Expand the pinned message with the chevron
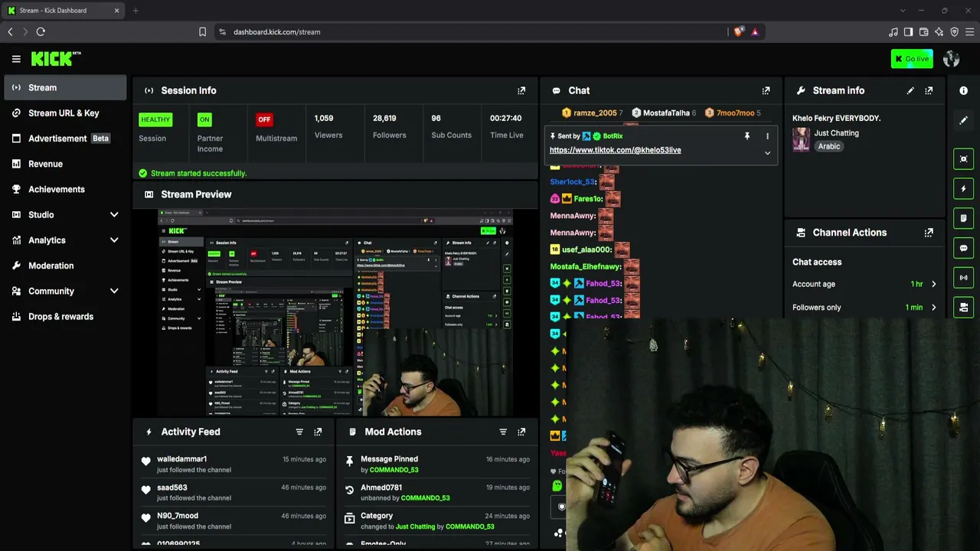 (x=767, y=153)
